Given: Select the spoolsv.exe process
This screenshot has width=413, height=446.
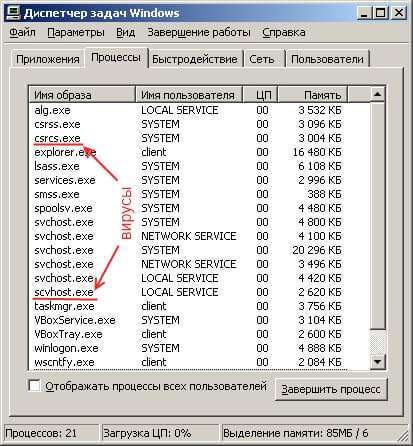Looking at the screenshot, I should point(188,208).
